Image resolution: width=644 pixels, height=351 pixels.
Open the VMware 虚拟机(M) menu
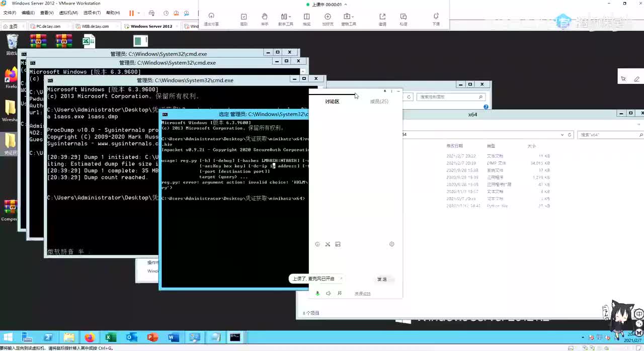[68, 13]
